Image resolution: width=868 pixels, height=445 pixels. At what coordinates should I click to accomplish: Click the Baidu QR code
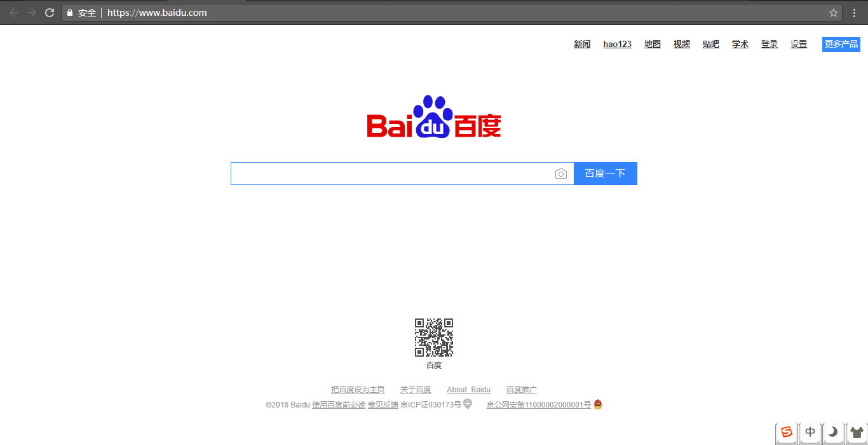[x=434, y=338]
